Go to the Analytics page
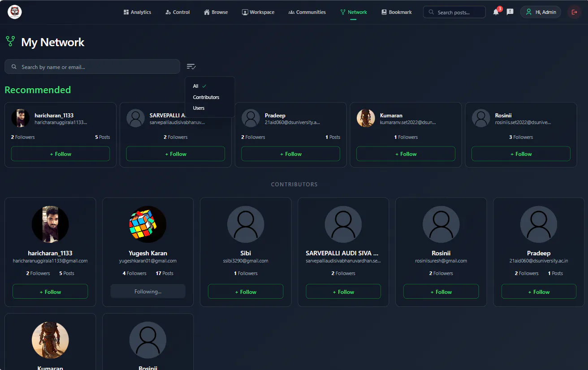Image resolution: width=588 pixels, height=370 pixels. (x=137, y=12)
